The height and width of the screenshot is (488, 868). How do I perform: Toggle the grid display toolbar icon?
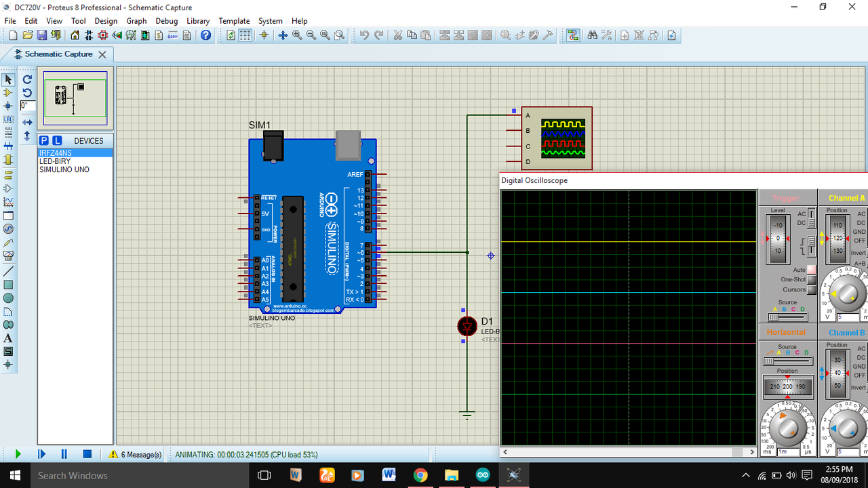coord(245,35)
